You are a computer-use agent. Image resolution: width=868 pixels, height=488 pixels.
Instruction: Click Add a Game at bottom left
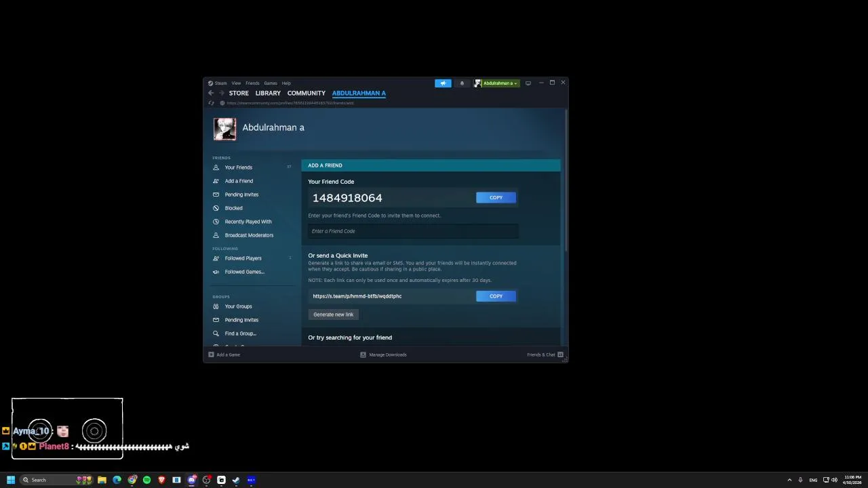click(224, 354)
